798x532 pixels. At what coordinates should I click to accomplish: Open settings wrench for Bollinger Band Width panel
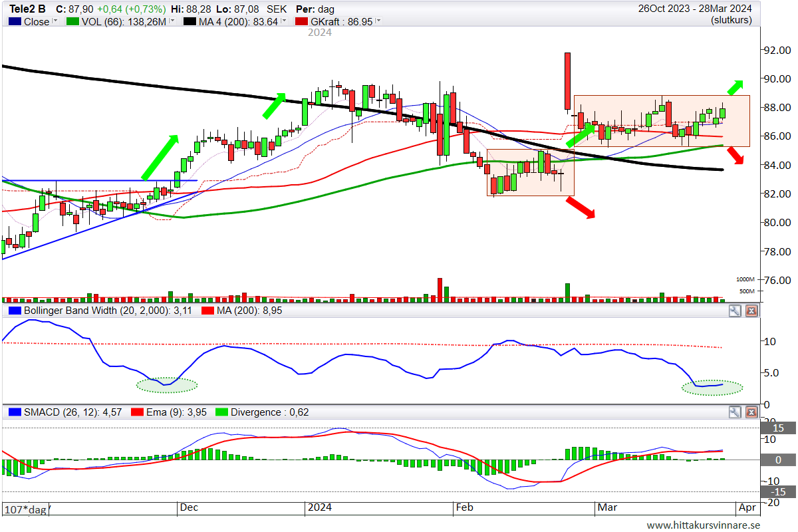(x=735, y=311)
